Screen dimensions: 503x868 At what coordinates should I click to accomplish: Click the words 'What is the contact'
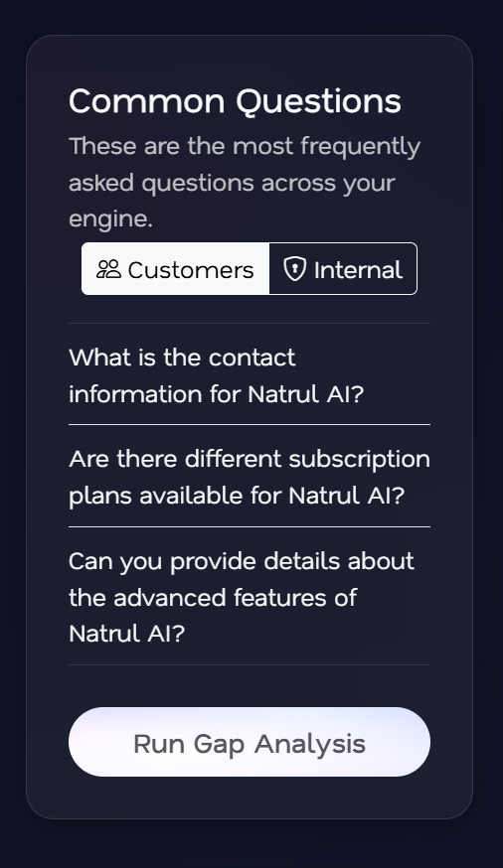[182, 358]
